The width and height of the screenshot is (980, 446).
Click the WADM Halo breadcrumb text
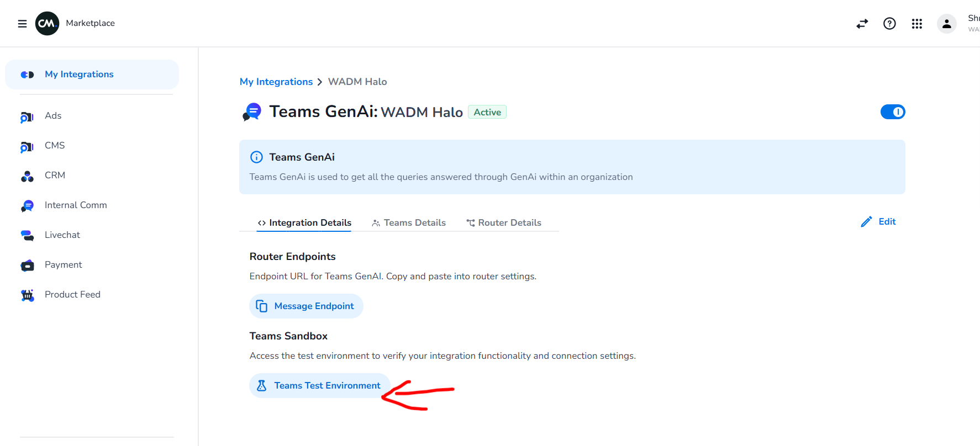click(x=357, y=82)
